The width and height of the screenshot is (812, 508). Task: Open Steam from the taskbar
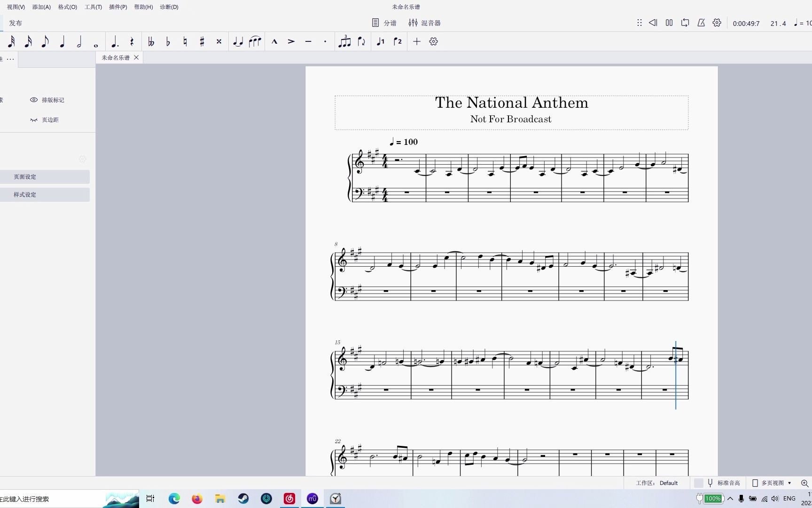[x=243, y=499]
